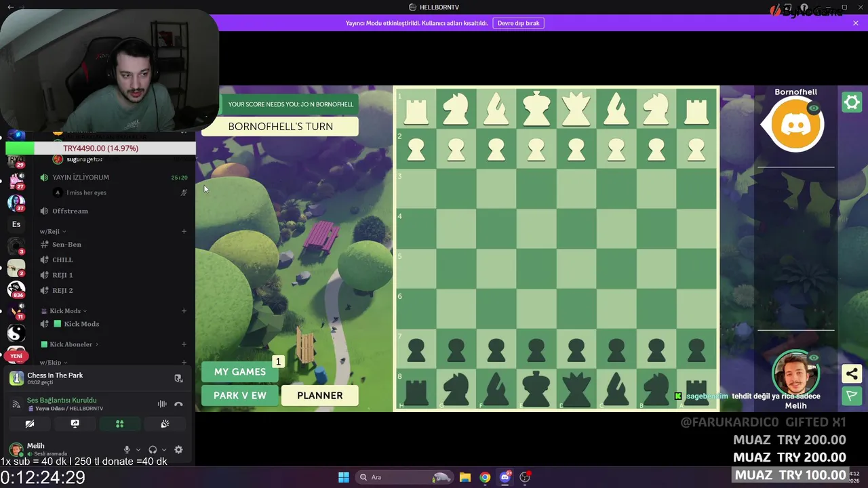
Task: Pop out the Chess In The Park activity
Action: pyautogui.click(x=178, y=378)
